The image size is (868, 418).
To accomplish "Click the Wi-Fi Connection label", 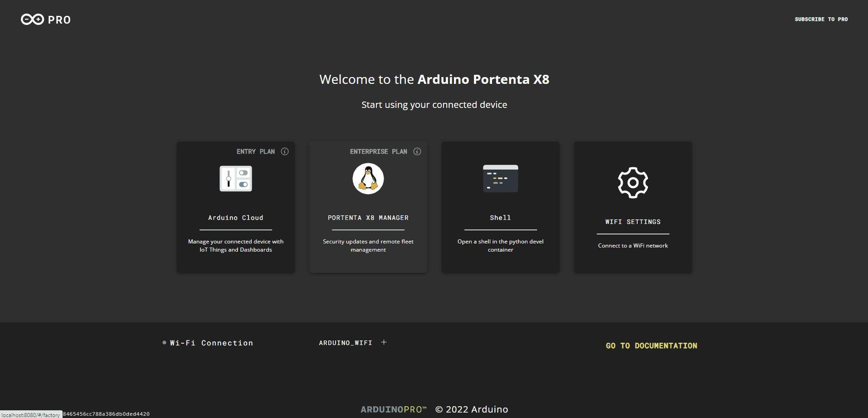I will 211,343.
